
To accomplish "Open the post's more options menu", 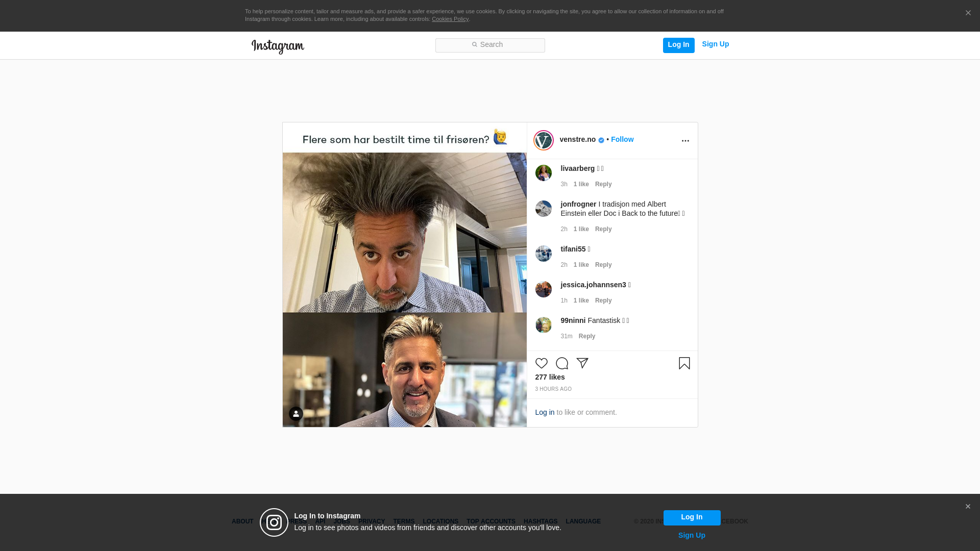I will [x=685, y=141].
